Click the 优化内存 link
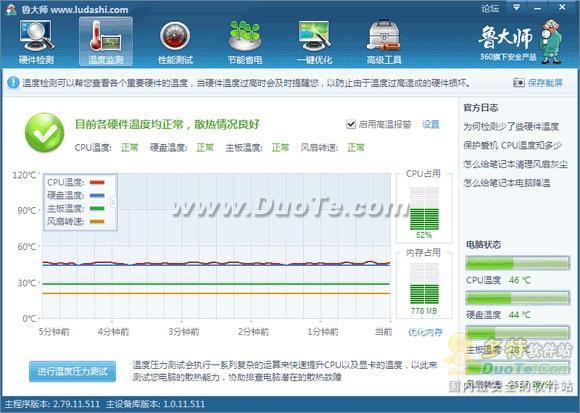580x413 pixels. tap(425, 332)
